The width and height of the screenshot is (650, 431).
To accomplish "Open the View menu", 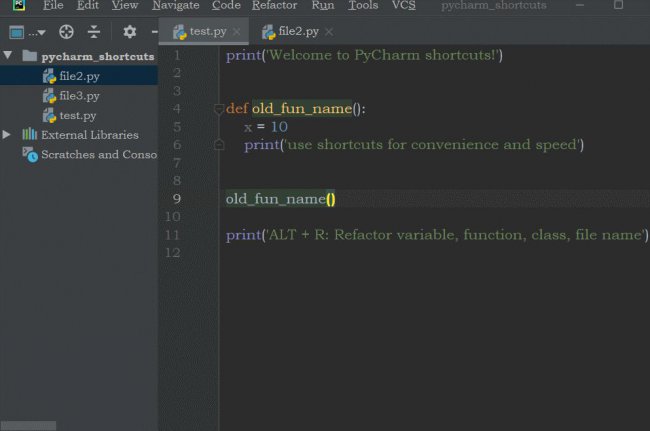I will [125, 5].
